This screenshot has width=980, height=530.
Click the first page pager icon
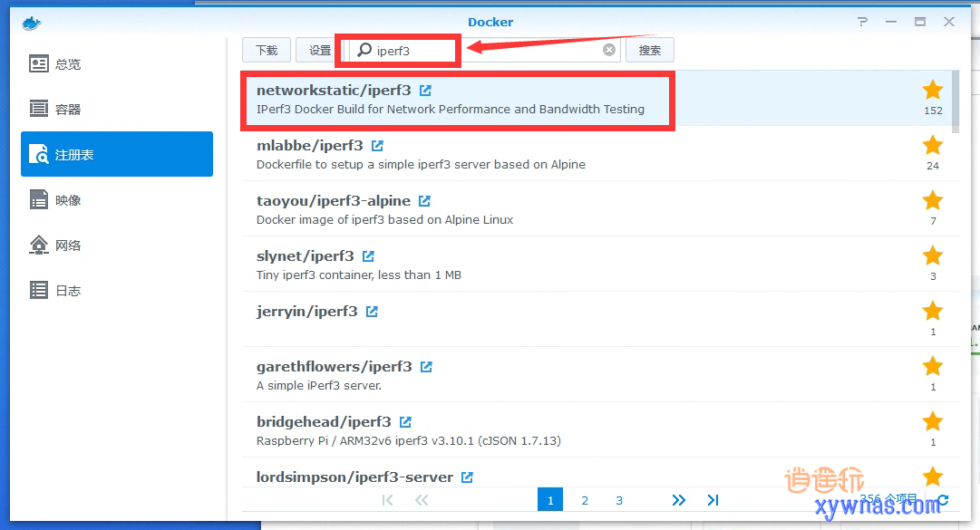(x=387, y=500)
